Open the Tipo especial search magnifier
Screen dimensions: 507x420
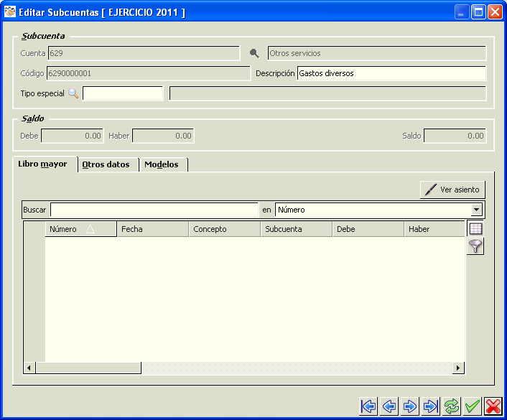73,93
